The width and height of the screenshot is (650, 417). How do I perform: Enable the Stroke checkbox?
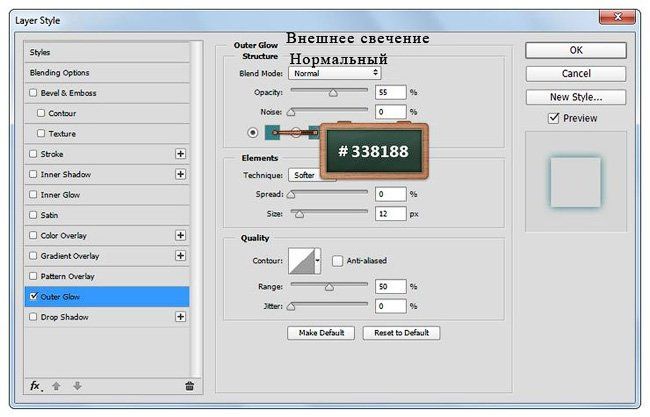[x=33, y=154]
